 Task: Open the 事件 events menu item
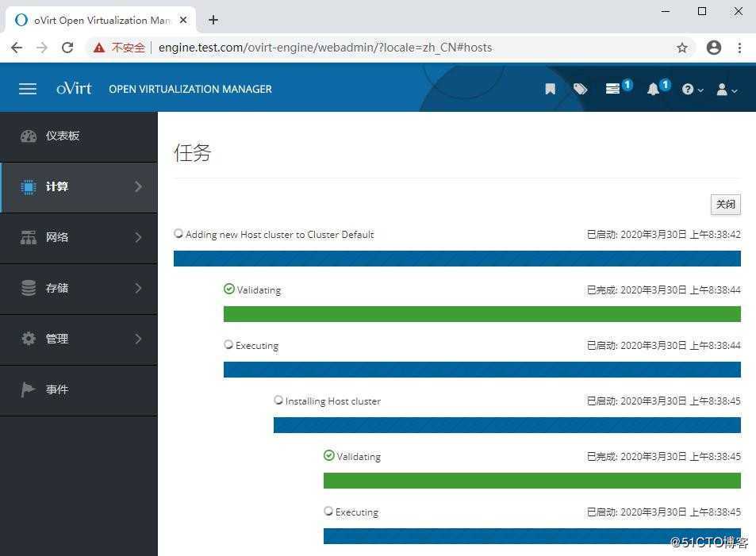click(x=79, y=389)
